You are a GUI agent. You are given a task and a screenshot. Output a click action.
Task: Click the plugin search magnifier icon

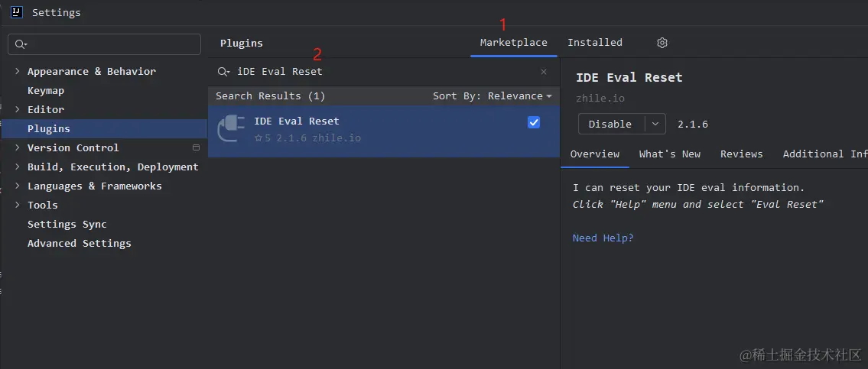coord(223,72)
